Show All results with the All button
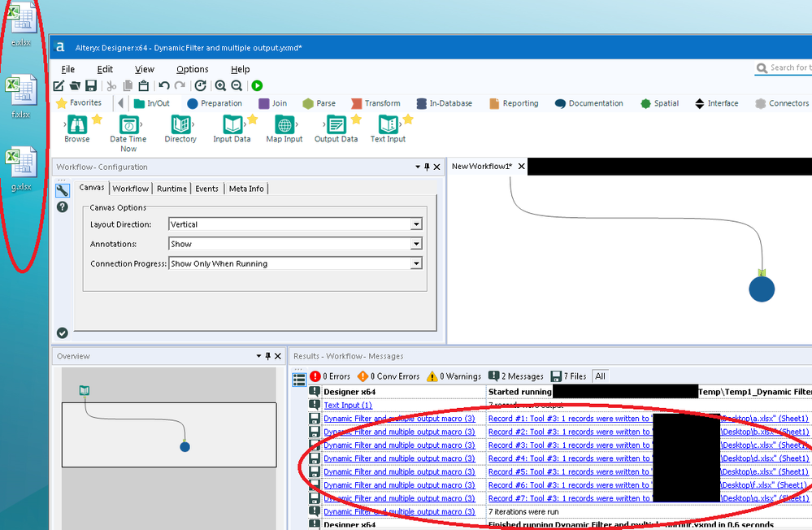The image size is (812, 530). pyautogui.click(x=600, y=376)
